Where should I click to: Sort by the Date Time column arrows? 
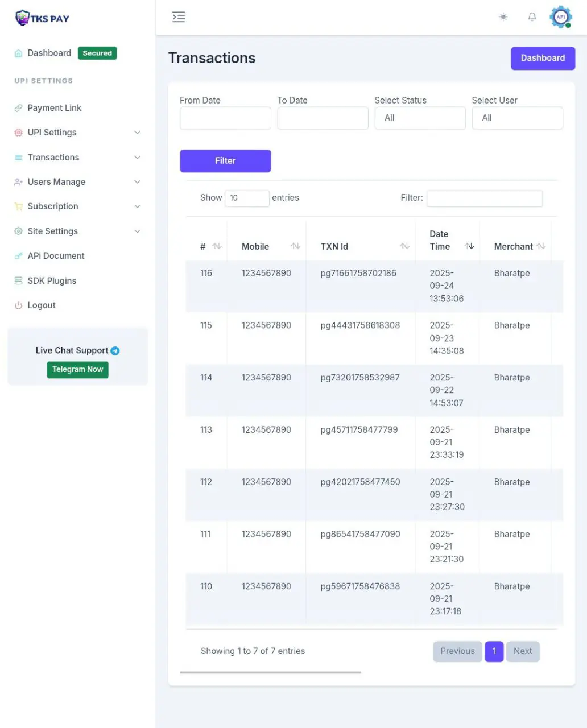tap(469, 246)
